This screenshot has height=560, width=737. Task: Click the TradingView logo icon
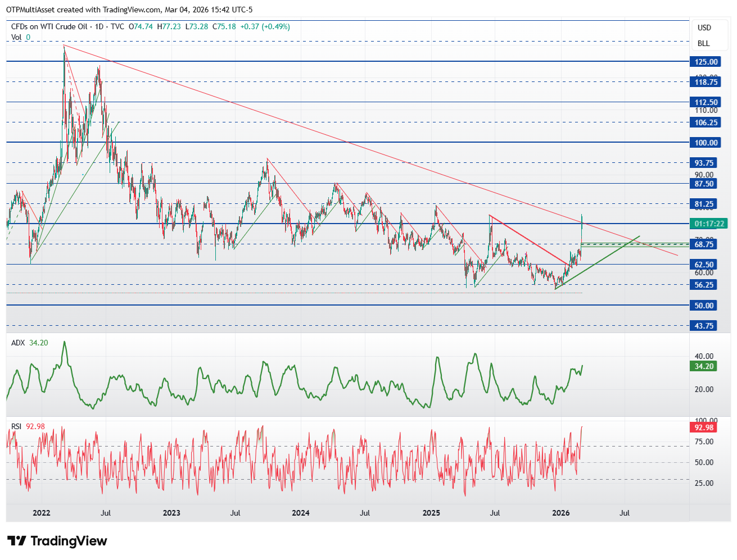click(x=17, y=541)
